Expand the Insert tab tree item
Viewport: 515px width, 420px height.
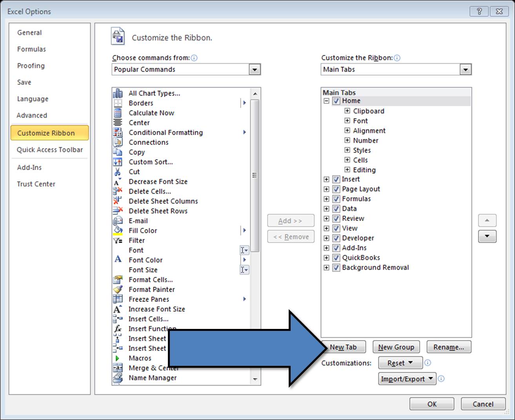[326, 179]
